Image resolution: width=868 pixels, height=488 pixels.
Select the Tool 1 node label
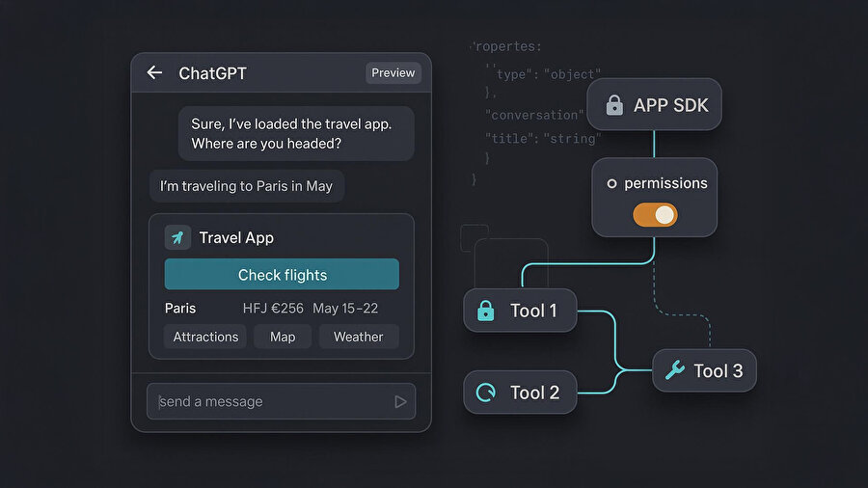pos(533,311)
